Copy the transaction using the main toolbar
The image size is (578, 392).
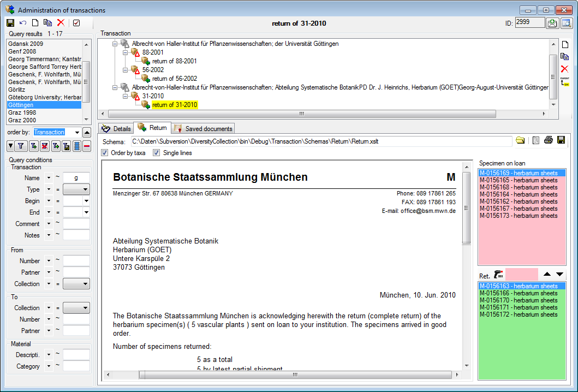47,23
